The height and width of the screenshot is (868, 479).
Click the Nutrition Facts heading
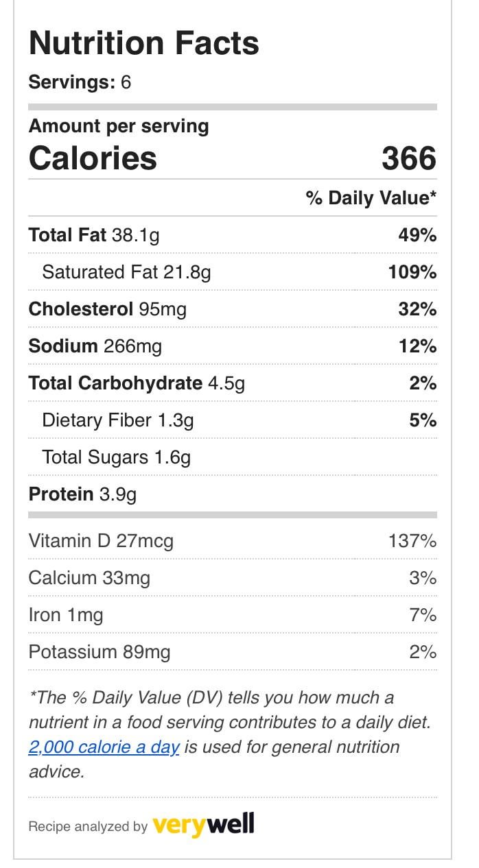pos(144,43)
